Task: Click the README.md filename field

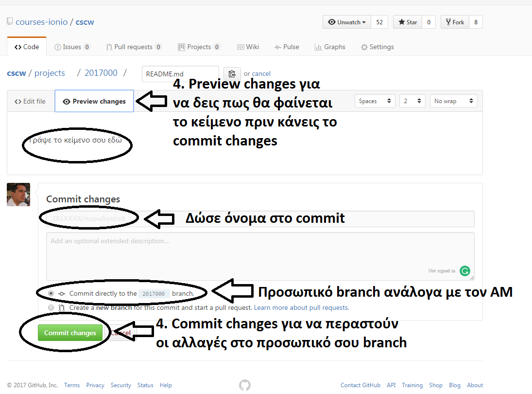Action: (180, 74)
